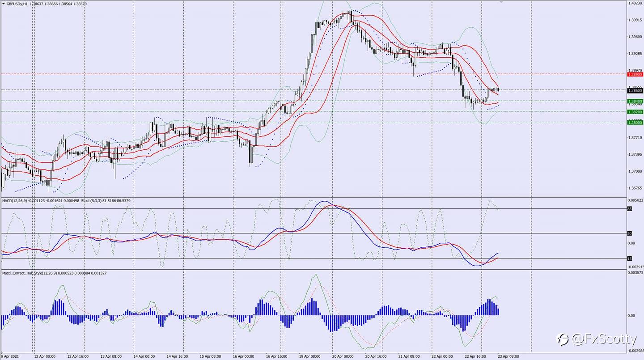Click the chart shift triangle marker at top
Viewport: 644px width, 360px height.
point(501,2)
